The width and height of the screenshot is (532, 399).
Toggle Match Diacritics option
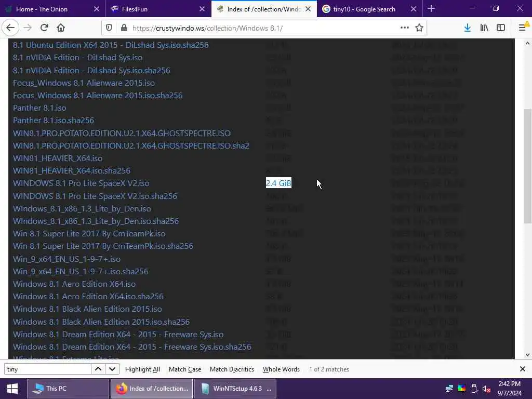pos(232,369)
